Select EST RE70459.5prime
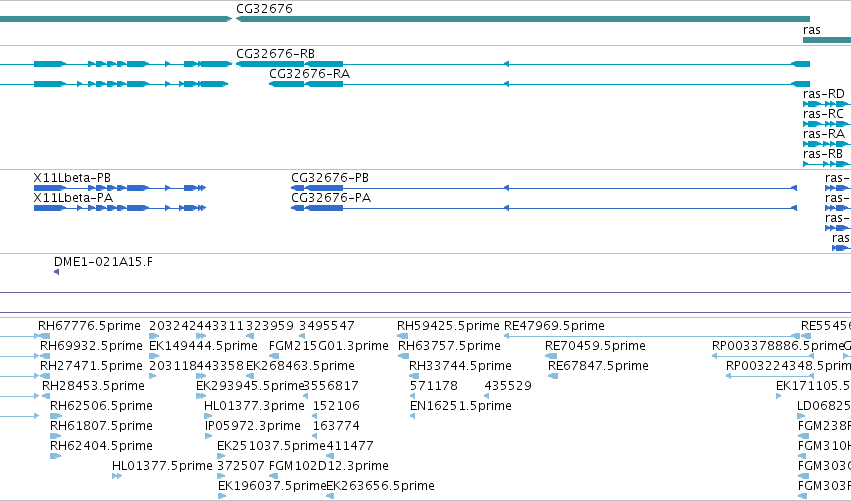851x501 pixels. coord(595,346)
